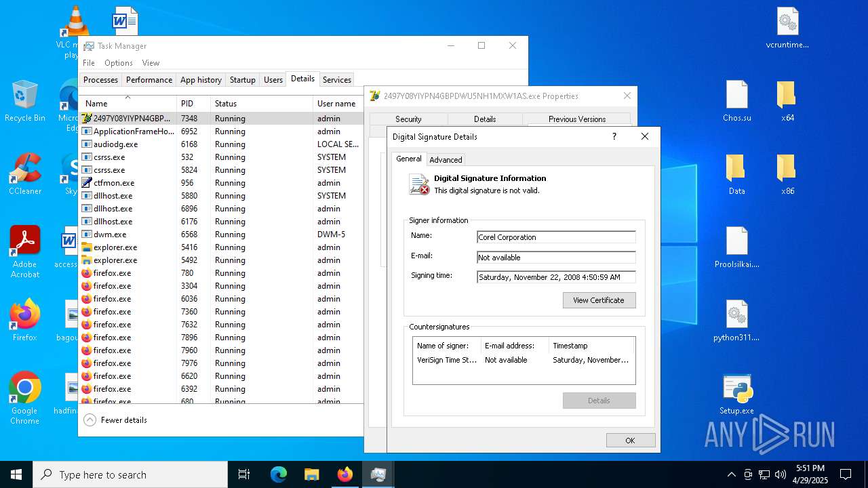Open CCleaner desktop shortcut
This screenshot has height=488, width=868.
pyautogui.click(x=25, y=175)
